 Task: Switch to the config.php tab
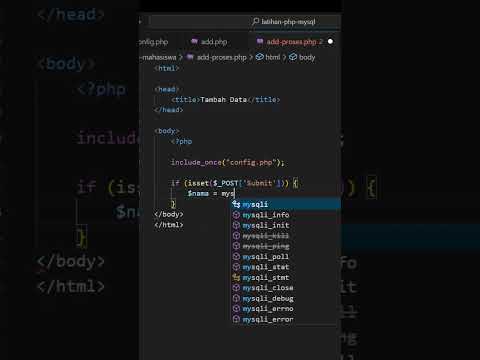(154, 42)
